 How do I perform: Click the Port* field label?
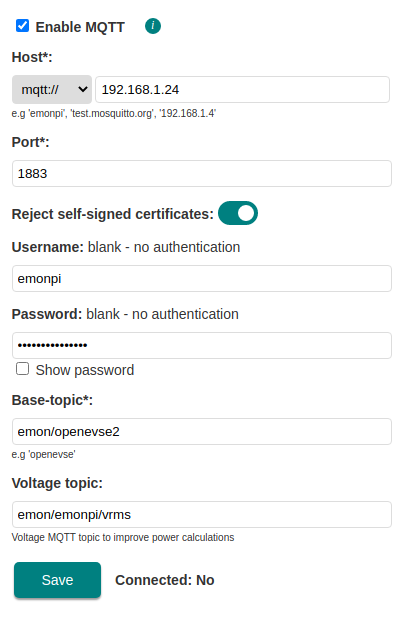tap(30, 142)
